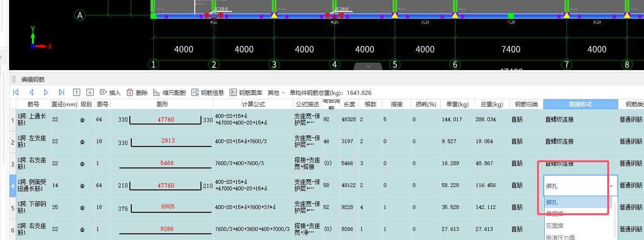Click the 长度 column header
This screenshot has height=240, width=644.
pyautogui.click(x=349, y=104)
